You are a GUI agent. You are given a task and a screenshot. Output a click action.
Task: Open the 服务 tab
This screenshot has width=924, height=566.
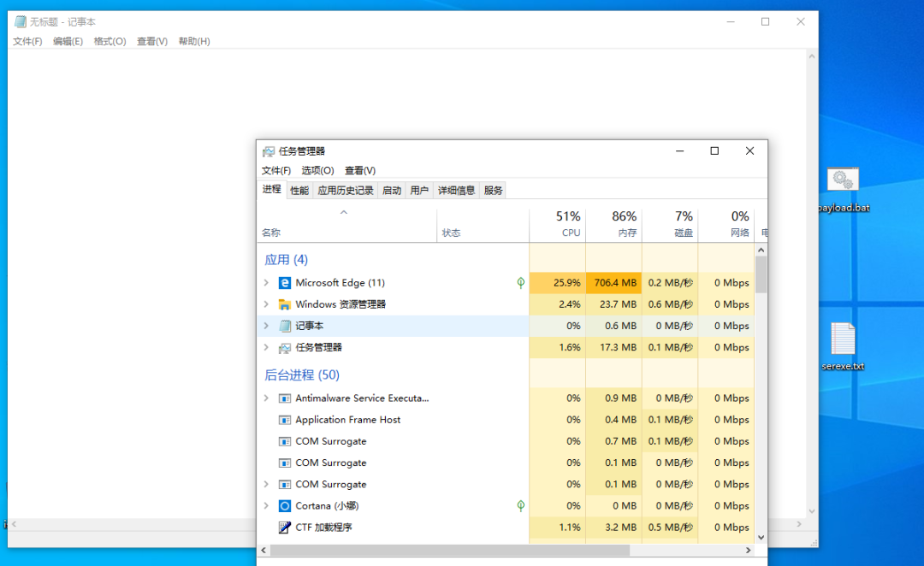tap(494, 191)
